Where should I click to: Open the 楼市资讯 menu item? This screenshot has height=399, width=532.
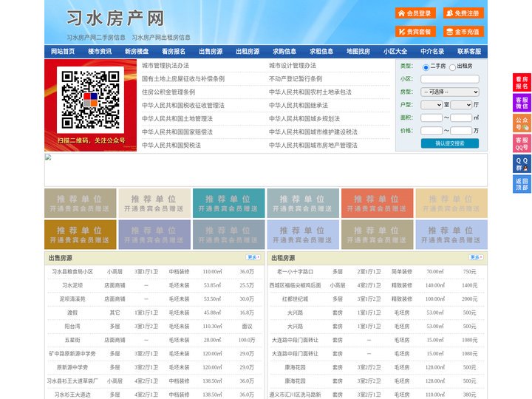(100, 52)
